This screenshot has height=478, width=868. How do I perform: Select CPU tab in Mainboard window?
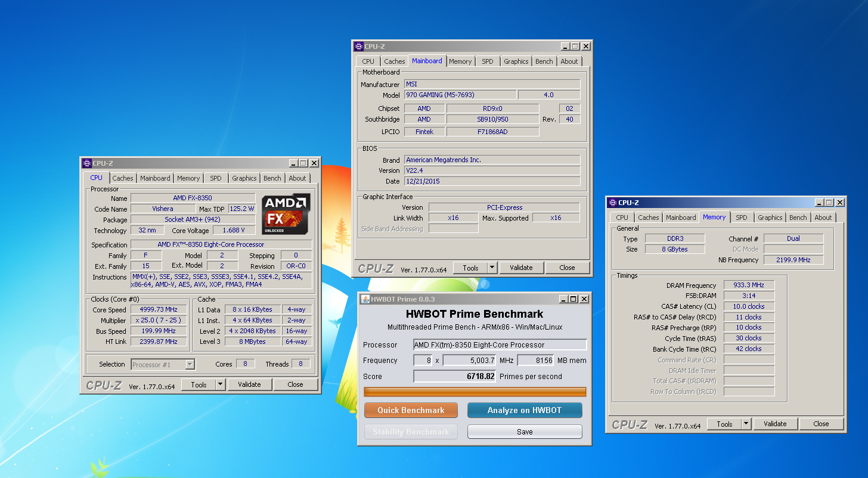coord(368,61)
